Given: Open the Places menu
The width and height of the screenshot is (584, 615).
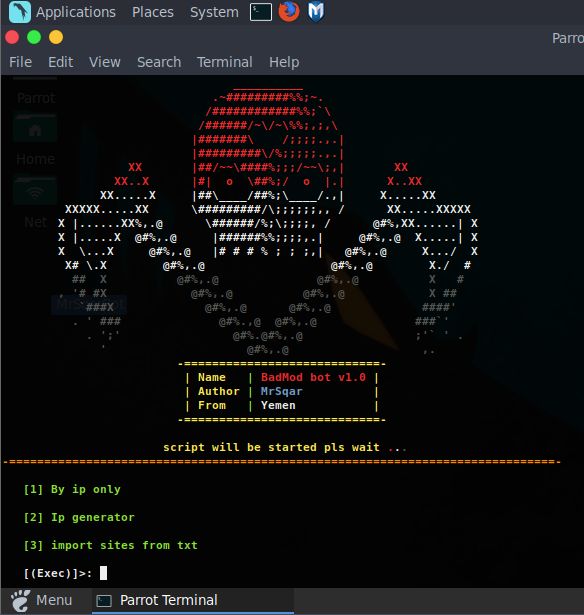Looking at the screenshot, I should 153,12.
